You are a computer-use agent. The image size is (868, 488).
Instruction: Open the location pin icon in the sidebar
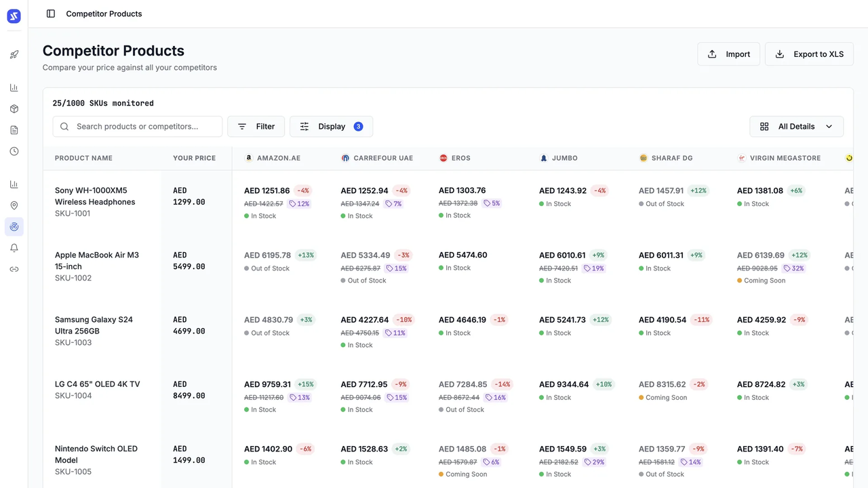pyautogui.click(x=14, y=205)
